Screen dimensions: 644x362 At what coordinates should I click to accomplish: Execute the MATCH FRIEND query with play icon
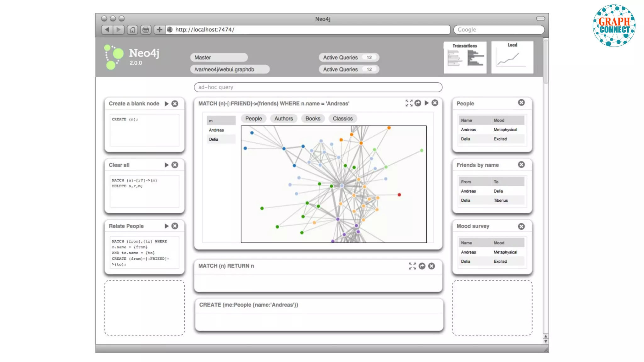tap(427, 103)
